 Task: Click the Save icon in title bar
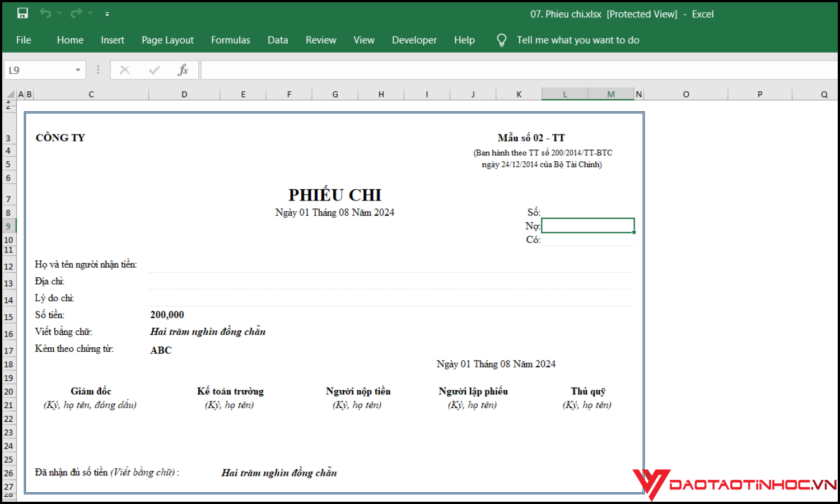coord(22,13)
